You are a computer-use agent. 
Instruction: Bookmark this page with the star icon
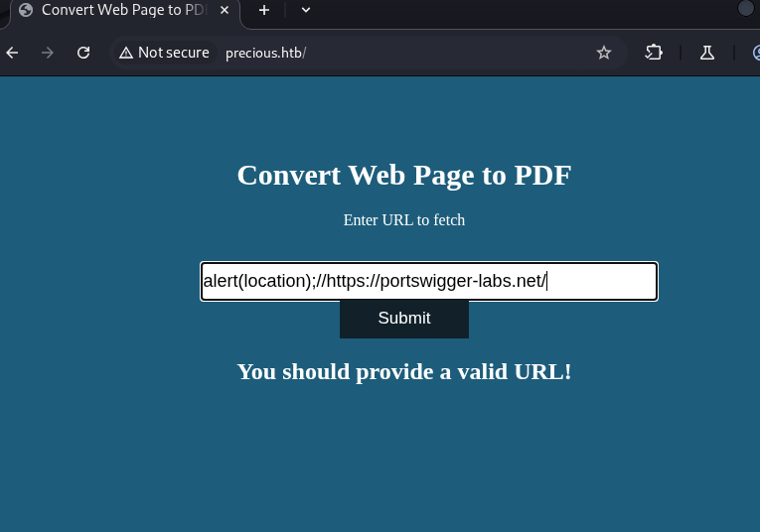(604, 53)
